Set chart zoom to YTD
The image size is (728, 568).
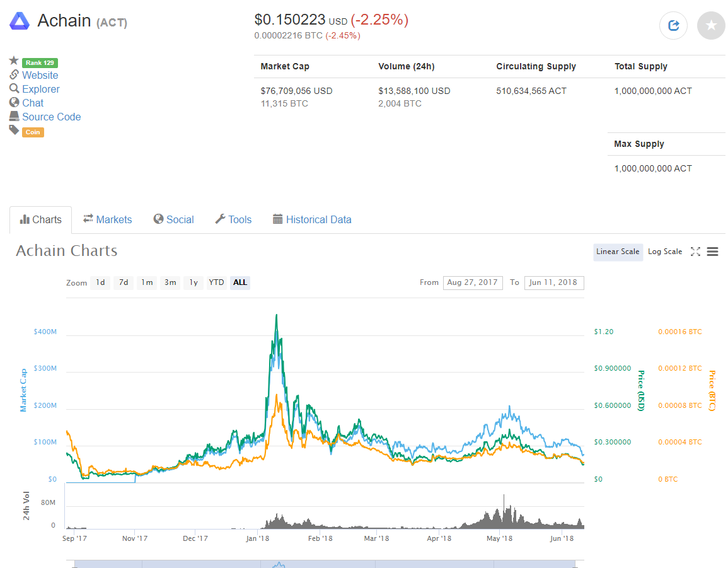point(216,282)
